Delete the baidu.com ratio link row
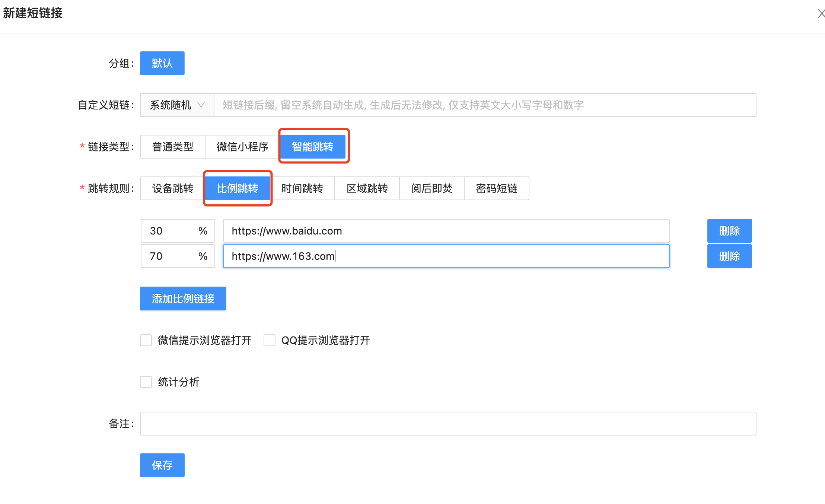The width and height of the screenshot is (825, 504). [729, 231]
